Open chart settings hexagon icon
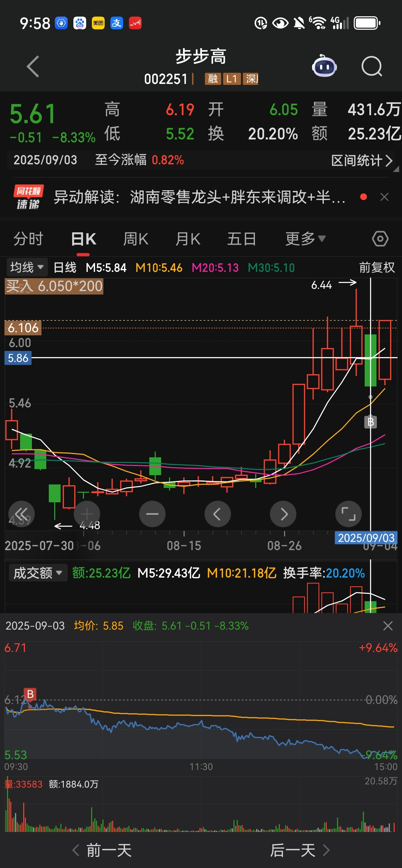 (x=380, y=239)
